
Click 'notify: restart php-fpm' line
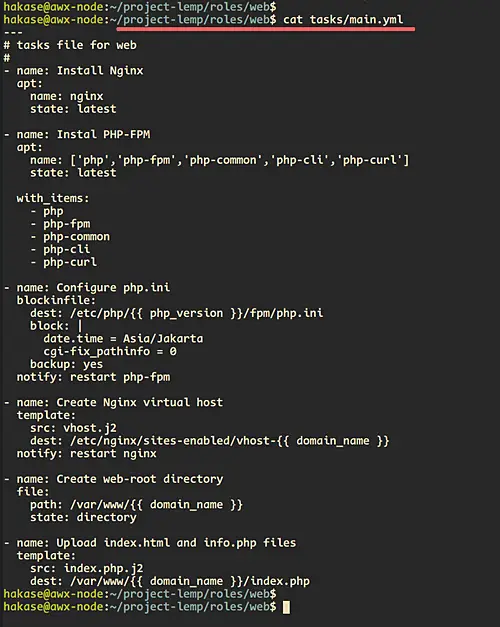tap(93, 377)
